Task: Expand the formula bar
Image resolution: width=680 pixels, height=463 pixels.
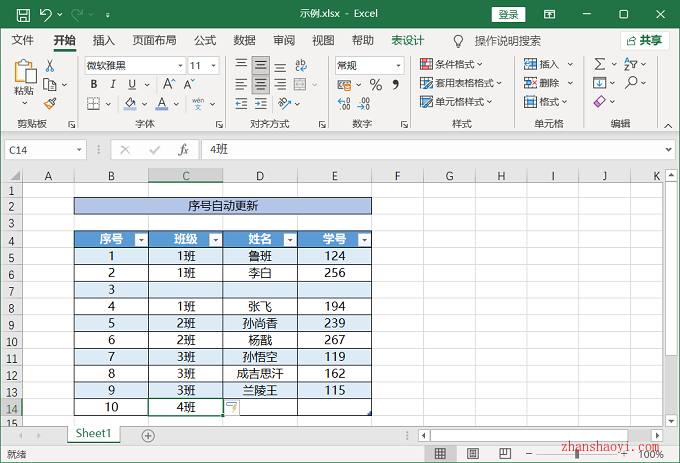Action: pos(668,150)
